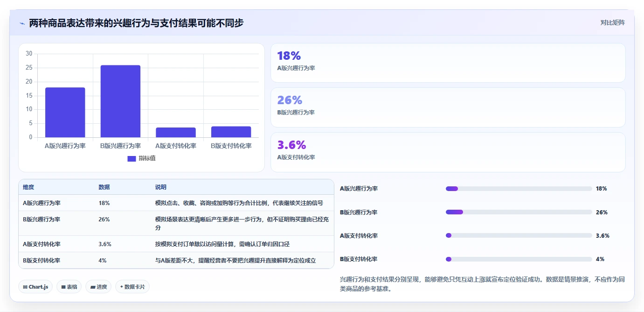644x312 pixels.
Task: Click the legend color box for 指标值
Action: (132, 158)
